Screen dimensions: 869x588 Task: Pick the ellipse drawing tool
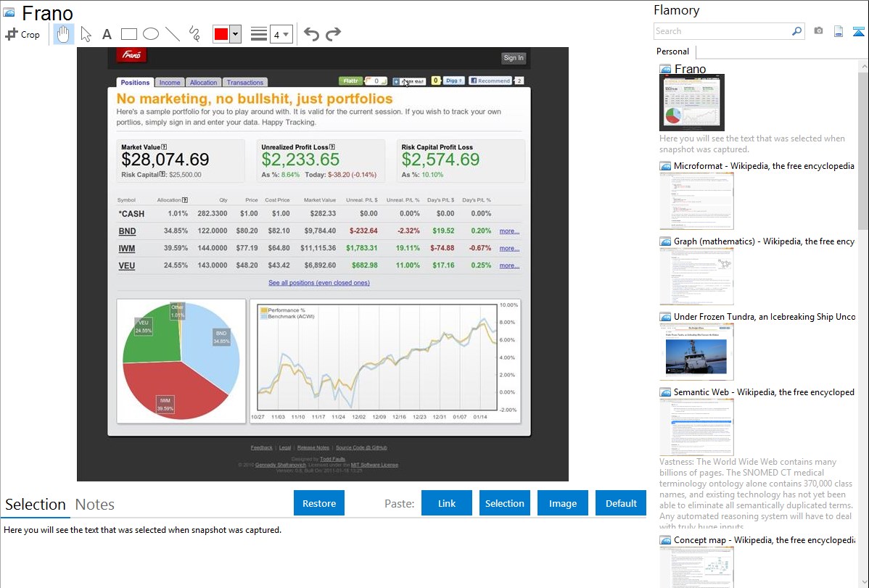[151, 34]
